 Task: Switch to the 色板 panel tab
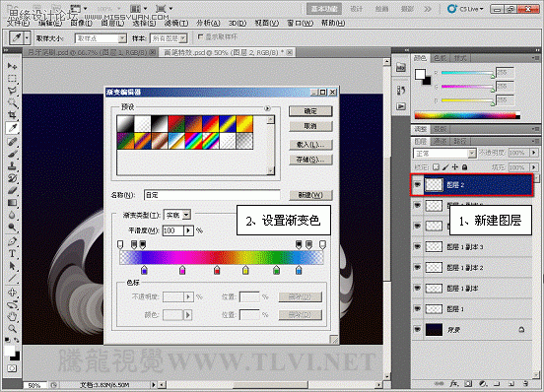click(x=440, y=58)
